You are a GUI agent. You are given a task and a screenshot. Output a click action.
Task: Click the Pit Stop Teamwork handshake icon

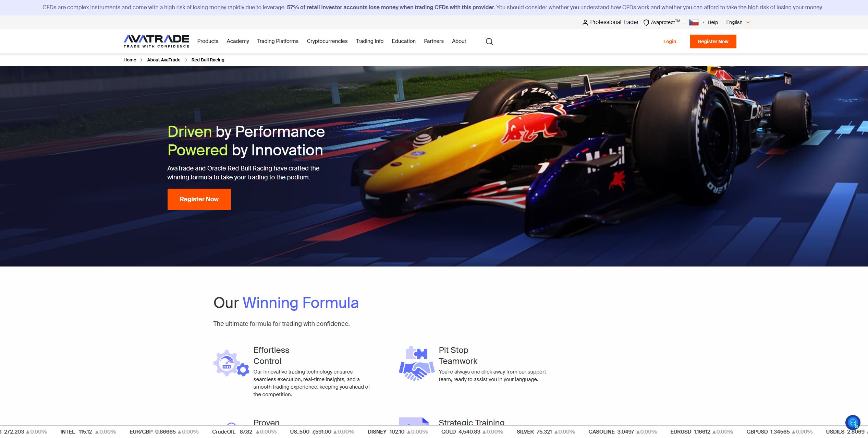417,364
